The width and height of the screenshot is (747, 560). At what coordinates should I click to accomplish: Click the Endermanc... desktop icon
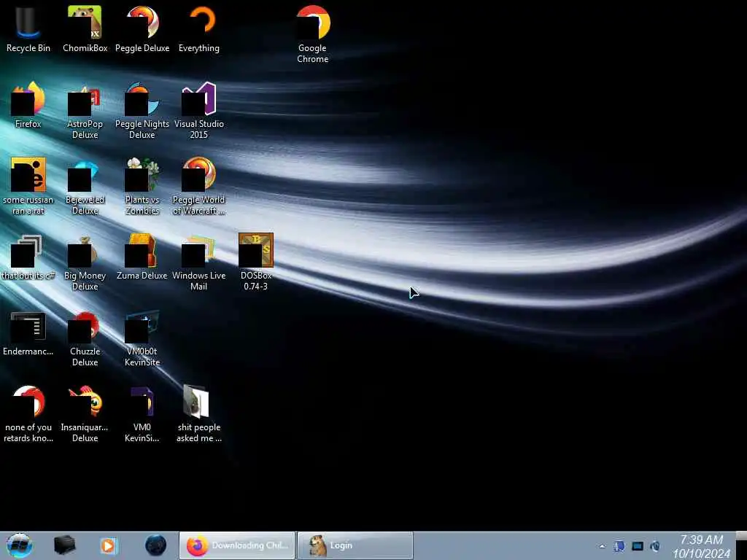pyautogui.click(x=28, y=333)
